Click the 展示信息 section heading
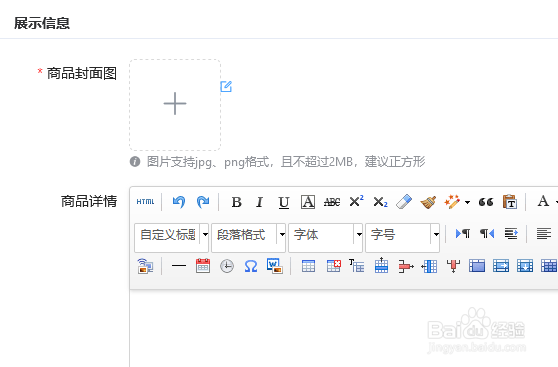The height and width of the screenshot is (367, 558). pyautogui.click(x=42, y=23)
